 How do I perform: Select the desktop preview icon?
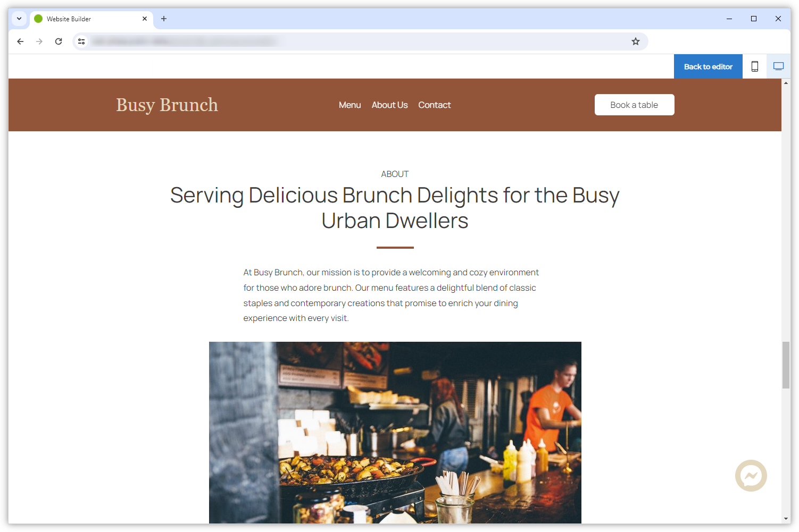(x=778, y=66)
